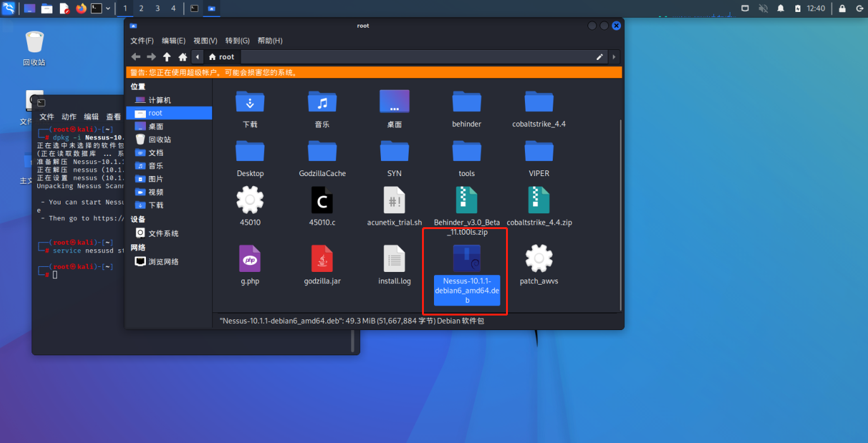Click the file manager status bar text
The width and height of the screenshot is (868, 443).
coord(352,321)
